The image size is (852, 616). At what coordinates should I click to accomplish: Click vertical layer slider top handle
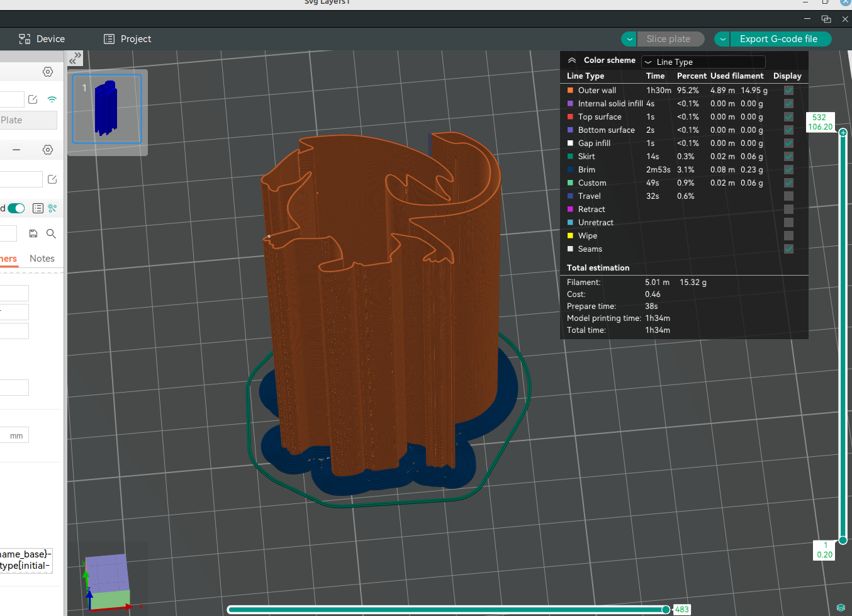(x=843, y=133)
